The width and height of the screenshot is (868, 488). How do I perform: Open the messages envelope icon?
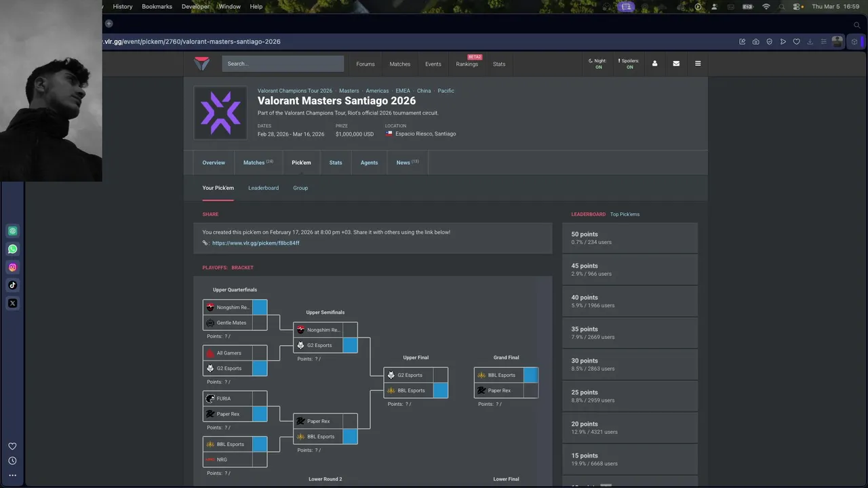coord(676,64)
